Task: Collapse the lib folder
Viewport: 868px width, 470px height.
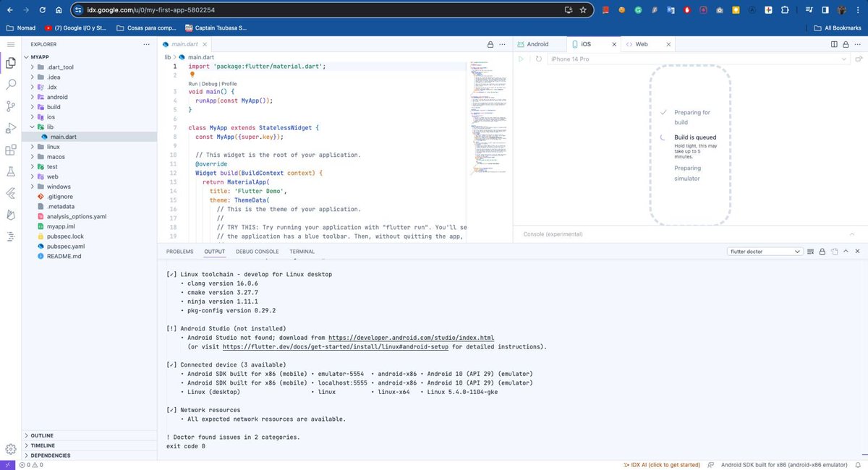Action: [33, 127]
